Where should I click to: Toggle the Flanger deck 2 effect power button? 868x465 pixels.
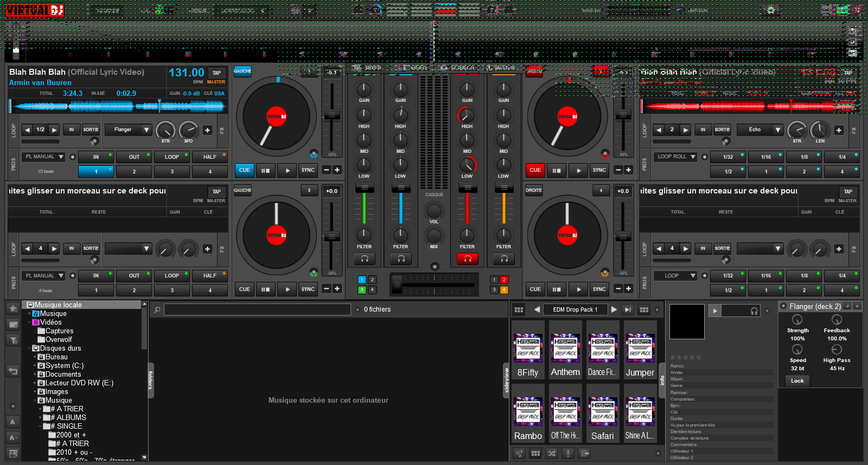pyautogui.click(x=783, y=306)
